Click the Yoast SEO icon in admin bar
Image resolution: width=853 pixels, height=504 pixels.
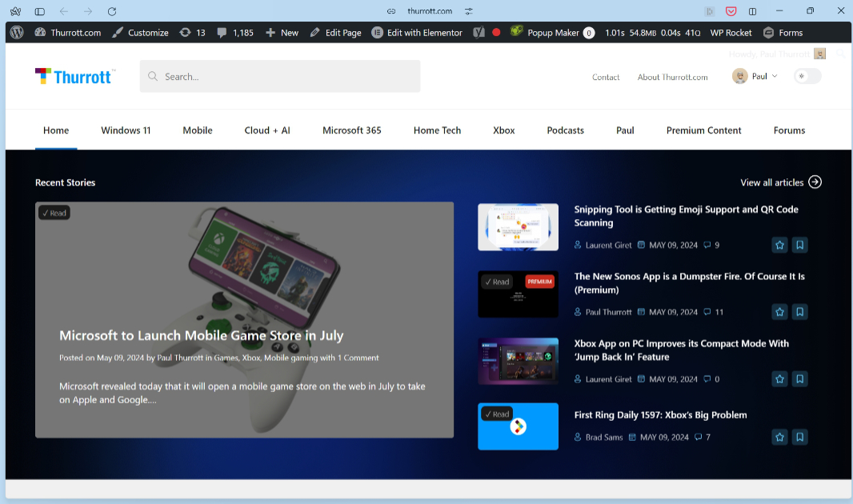click(x=479, y=33)
